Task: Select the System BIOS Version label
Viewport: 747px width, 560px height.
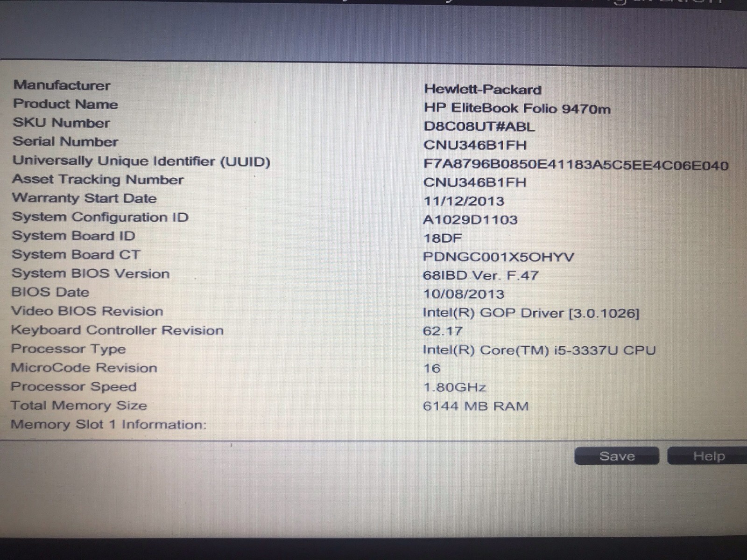Action: click(91, 273)
